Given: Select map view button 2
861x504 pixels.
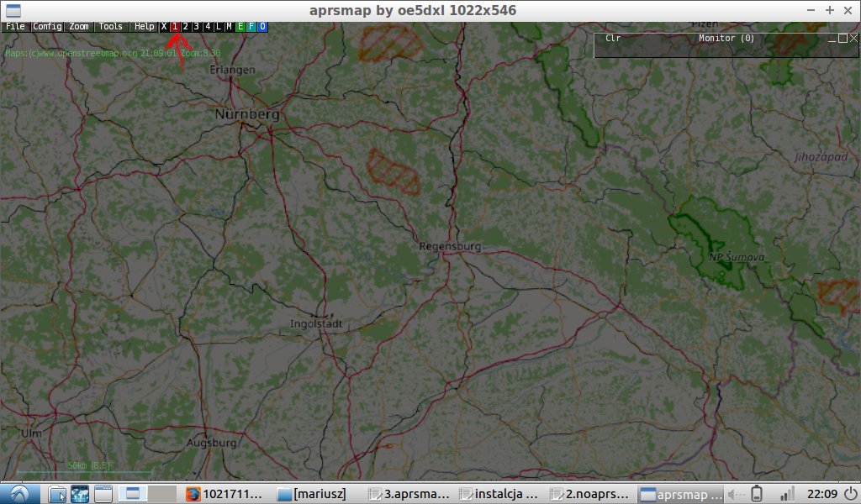Looking at the screenshot, I should 186,26.
